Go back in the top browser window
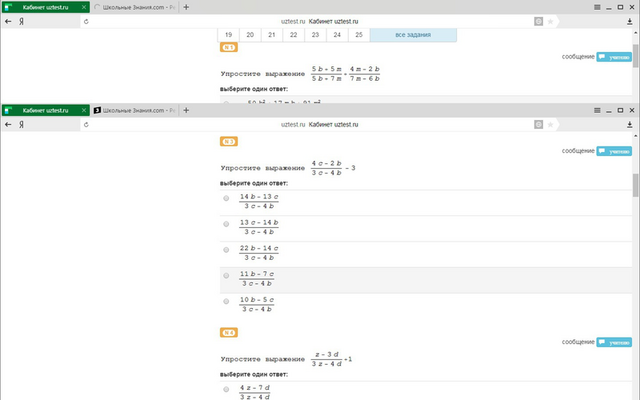This screenshot has height=400, width=640. pyautogui.click(x=8, y=22)
